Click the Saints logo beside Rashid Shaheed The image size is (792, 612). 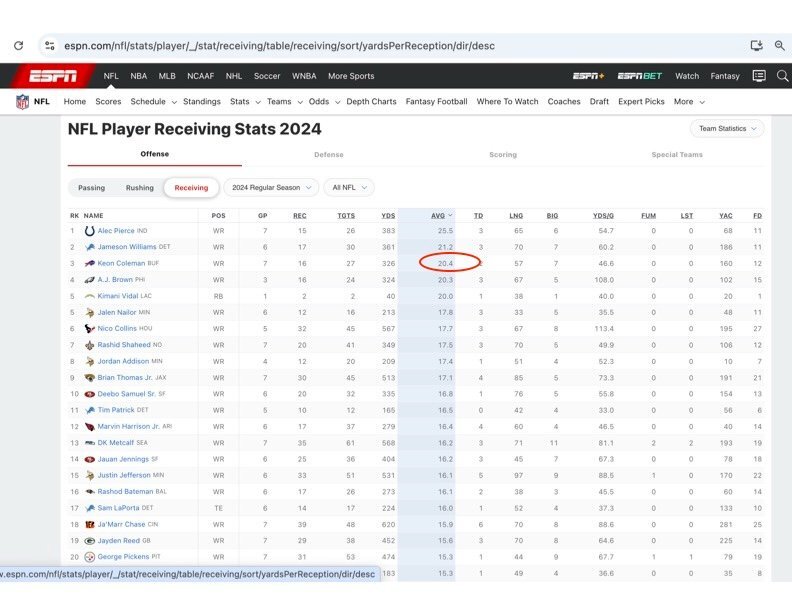89,345
